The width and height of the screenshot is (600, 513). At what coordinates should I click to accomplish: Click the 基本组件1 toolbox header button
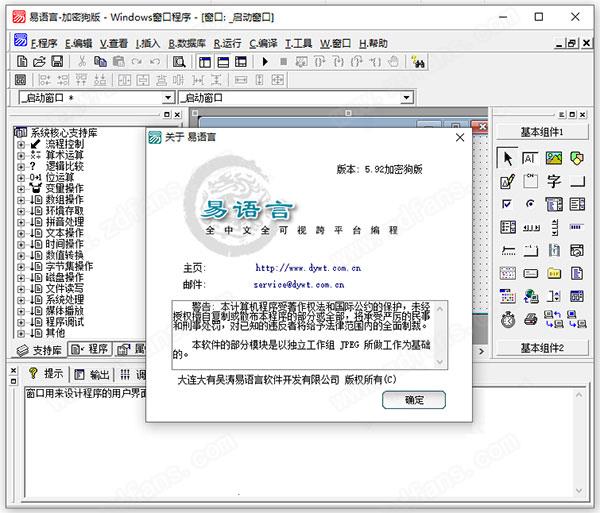click(x=542, y=132)
